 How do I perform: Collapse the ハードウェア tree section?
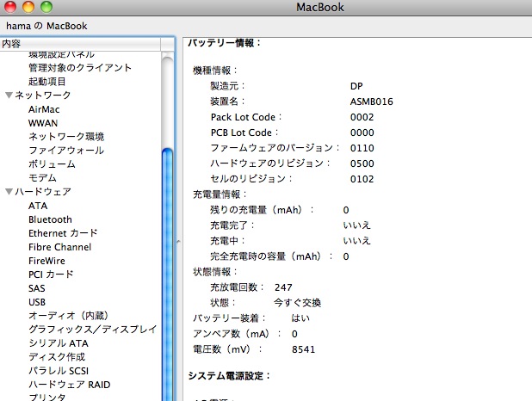coord(9,192)
